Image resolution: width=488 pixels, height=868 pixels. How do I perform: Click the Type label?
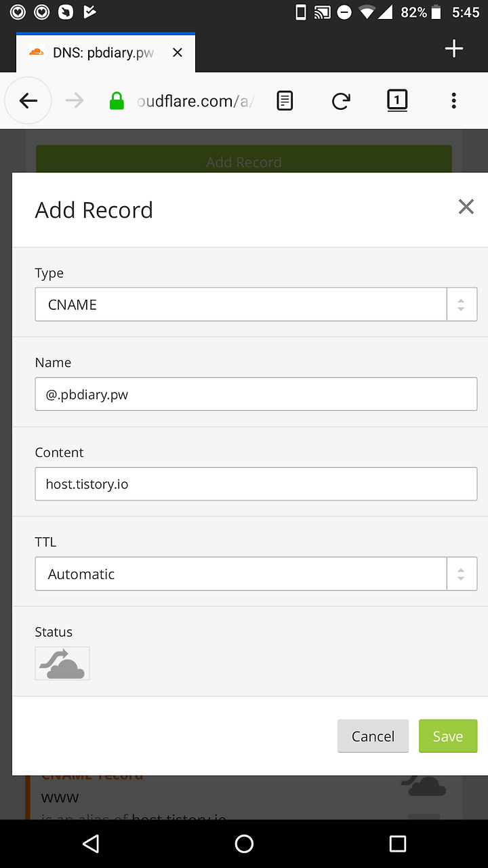coord(49,273)
